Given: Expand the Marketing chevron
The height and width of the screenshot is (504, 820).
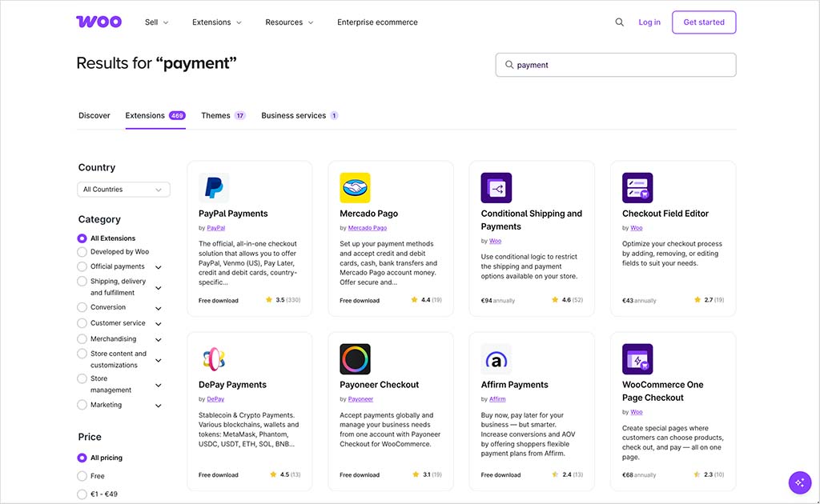Looking at the screenshot, I should [x=159, y=406].
